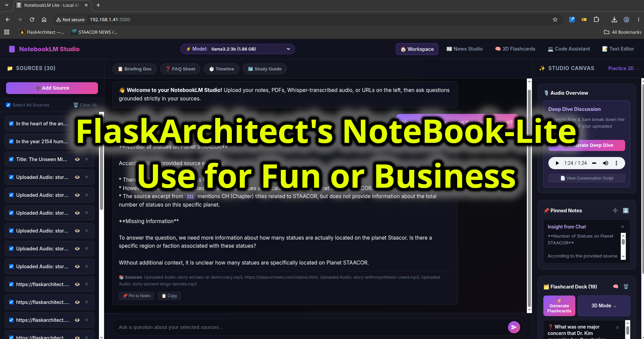Delete the flashcard deck with trash icon

[626, 286]
